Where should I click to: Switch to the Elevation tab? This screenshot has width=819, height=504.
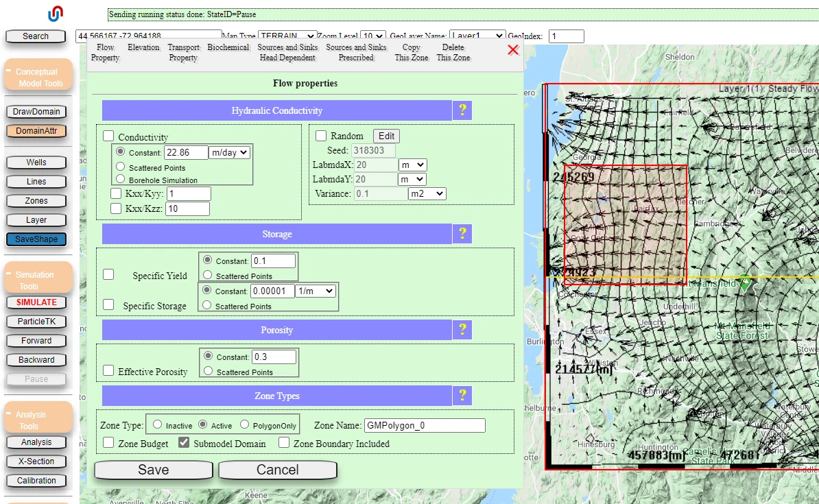pyautogui.click(x=143, y=47)
